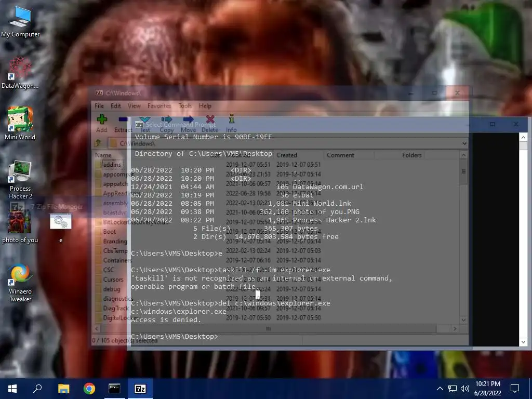Viewport: 532px width, 399px height.
Task: Open Google Chrome from taskbar
Action: [x=89, y=389]
